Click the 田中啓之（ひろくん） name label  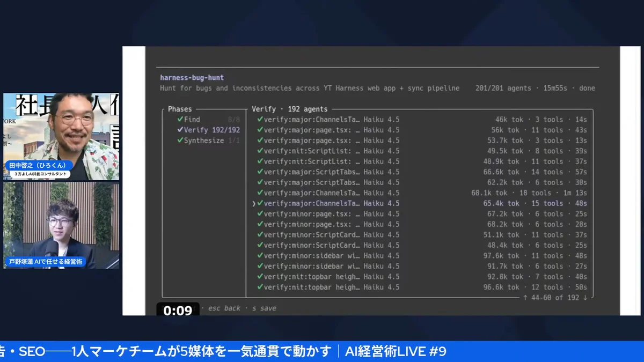(x=39, y=165)
